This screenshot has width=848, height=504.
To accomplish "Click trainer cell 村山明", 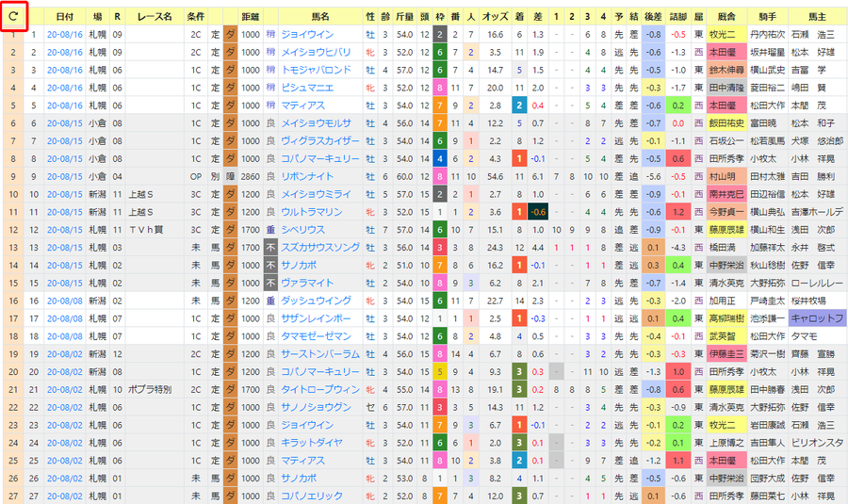I will (x=726, y=176).
